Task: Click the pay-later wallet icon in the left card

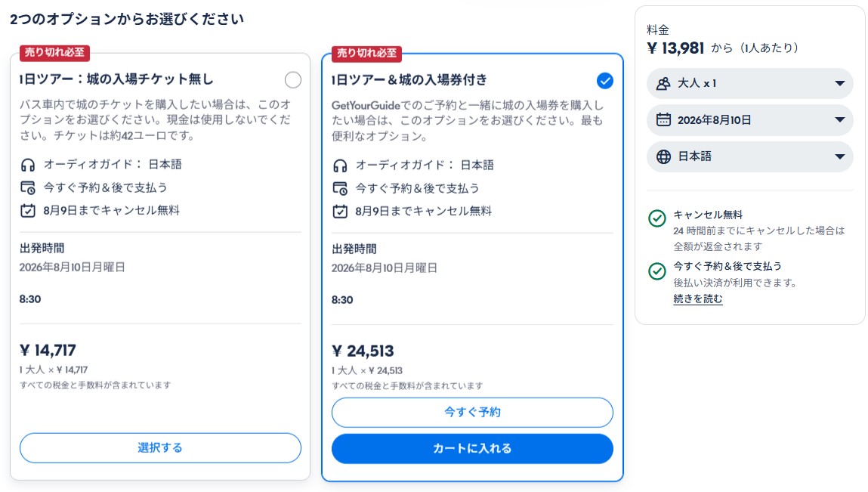Action: coord(28,188)
